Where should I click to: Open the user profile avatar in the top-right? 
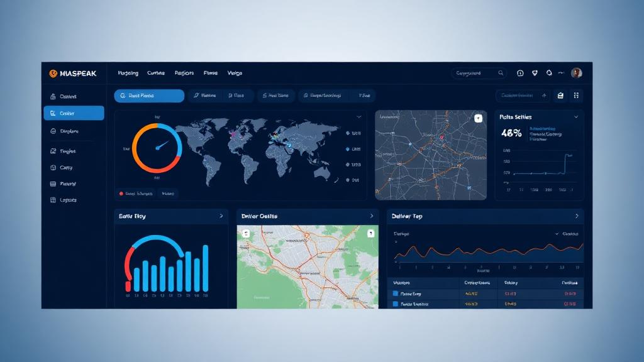coord(576,73)
